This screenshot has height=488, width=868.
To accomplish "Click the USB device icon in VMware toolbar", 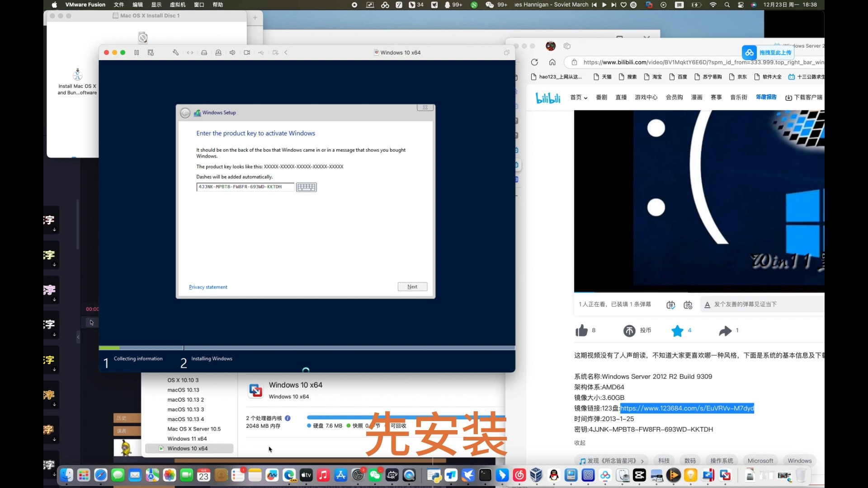I will 261,52.
